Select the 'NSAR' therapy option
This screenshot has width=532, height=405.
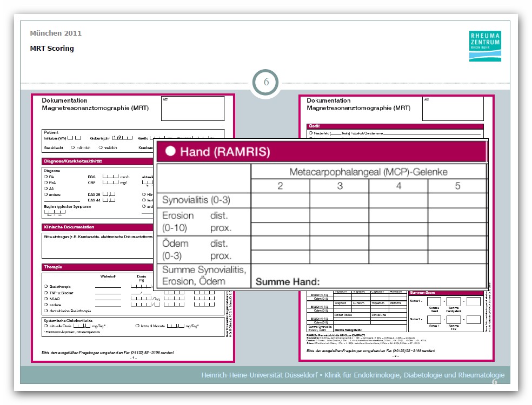(46, 299)
